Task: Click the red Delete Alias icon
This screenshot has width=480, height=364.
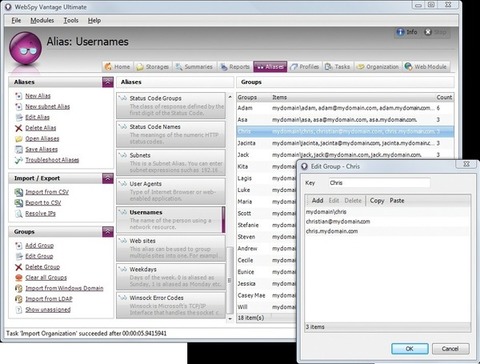Action: point(19,128)
